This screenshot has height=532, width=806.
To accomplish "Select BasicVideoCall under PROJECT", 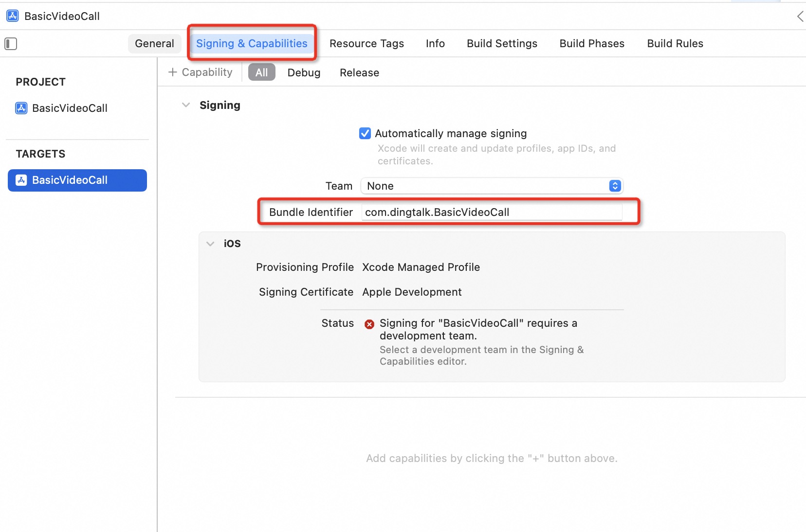I will pyautogui.click(x=70, y=108).
